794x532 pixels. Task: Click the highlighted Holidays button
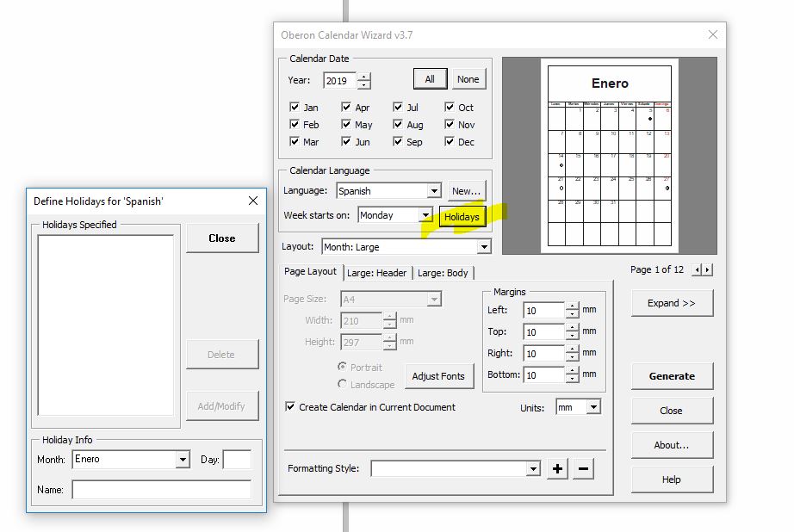click(462, 217)
